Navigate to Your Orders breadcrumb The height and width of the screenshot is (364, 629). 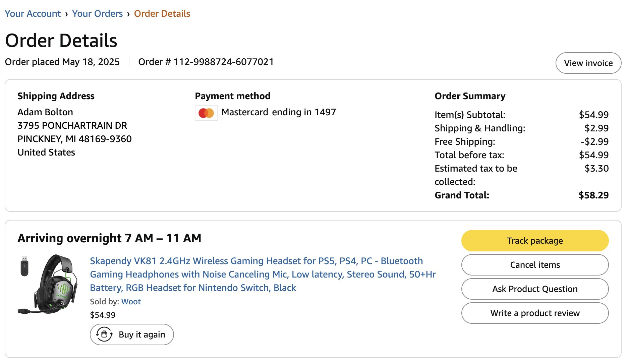click(98, 14)
